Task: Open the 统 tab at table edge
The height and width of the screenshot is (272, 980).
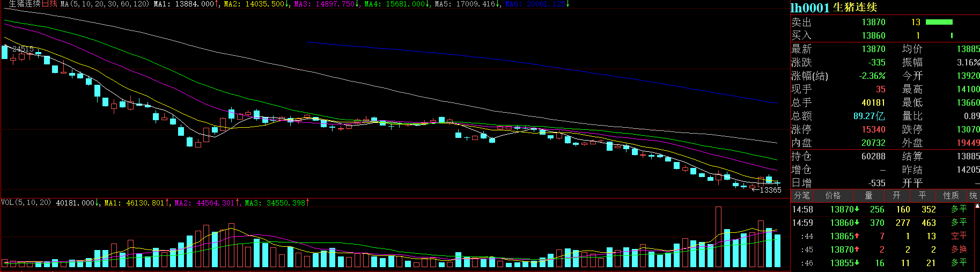Action: click(973, 196)
